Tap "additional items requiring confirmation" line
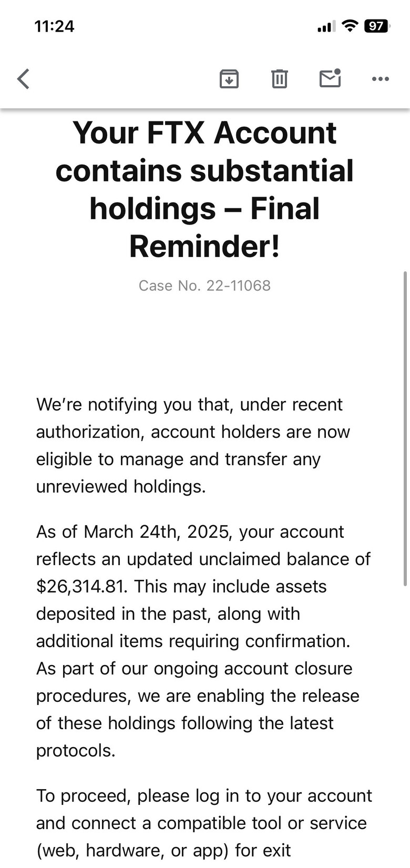410x868 pixels. coord(193,641)
